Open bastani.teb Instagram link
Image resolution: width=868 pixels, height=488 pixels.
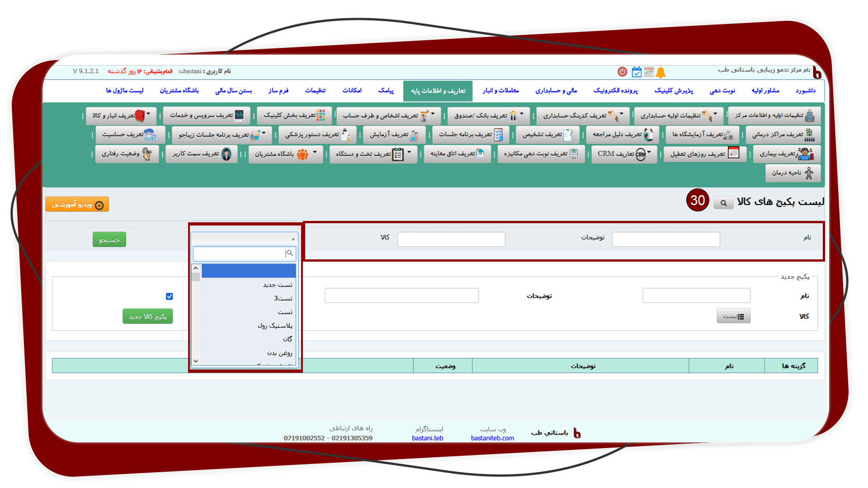click(428, 438)
